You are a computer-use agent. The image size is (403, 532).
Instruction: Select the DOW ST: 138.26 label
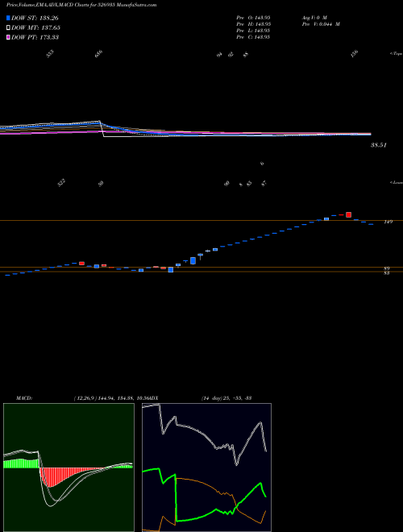35,18
